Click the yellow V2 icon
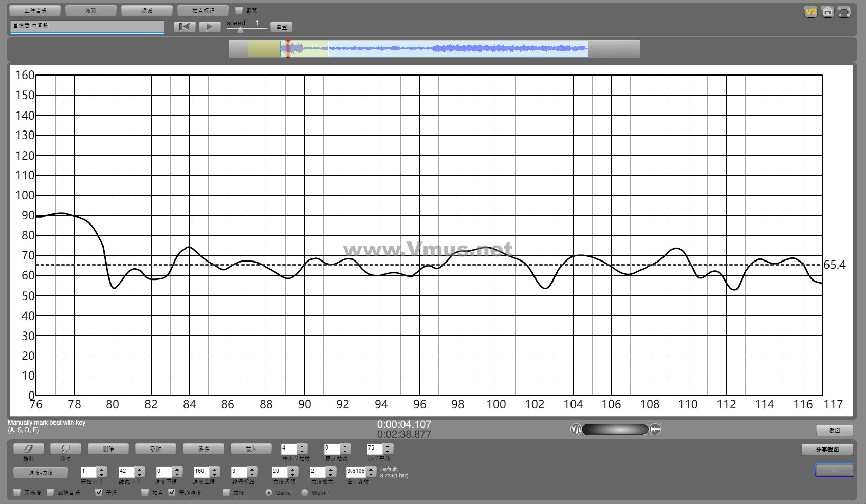 coord(811,11)
